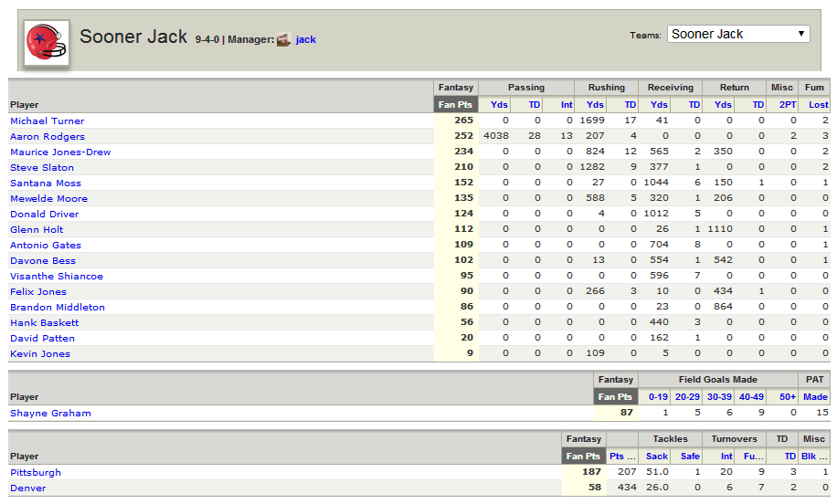Click the manager avatar icon beside jack

(x=284, y=39)
